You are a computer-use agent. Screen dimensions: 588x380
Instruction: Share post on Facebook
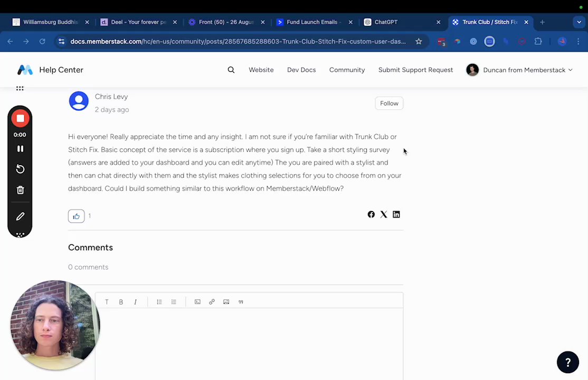point(371,214)
